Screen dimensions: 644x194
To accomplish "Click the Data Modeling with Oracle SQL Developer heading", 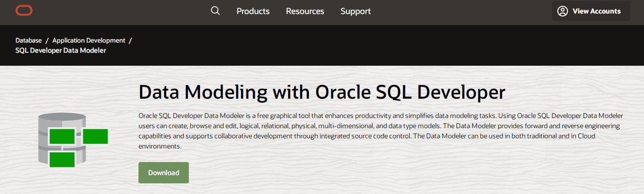I will point(322,92).
